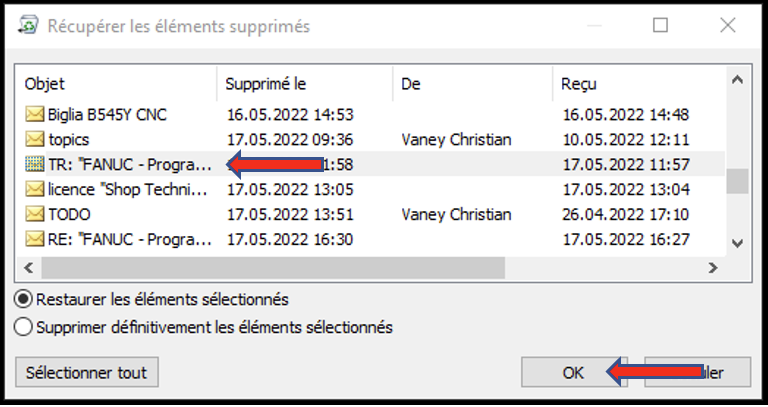The image size is (768, 407).
Task: Select Restaurer les éléments sélectionnés option
Action: [24, 299]
